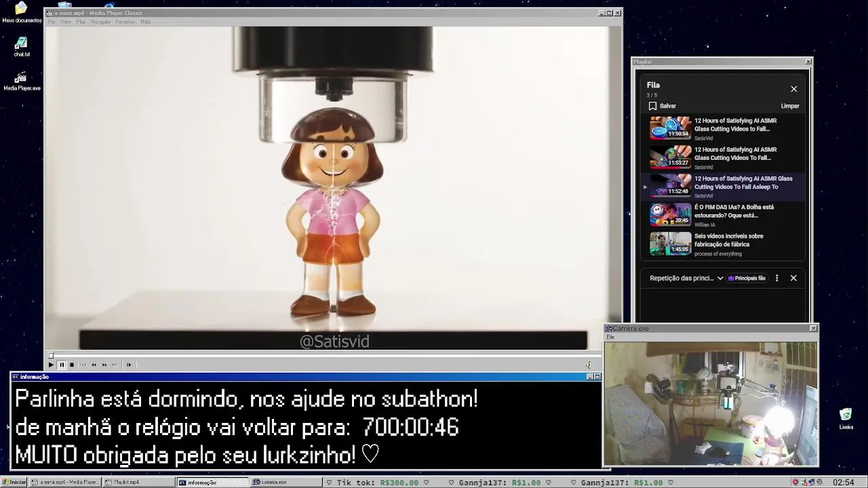Open Favorites menu in Media Player Classic
Viewport: 868px width, 488px height.
[x=125, y=22]
